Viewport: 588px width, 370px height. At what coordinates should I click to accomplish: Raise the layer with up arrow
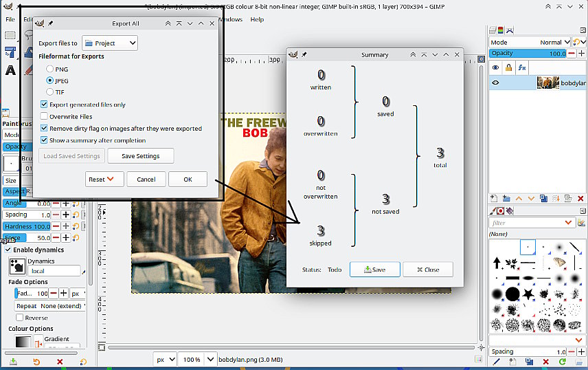point(519,198)
